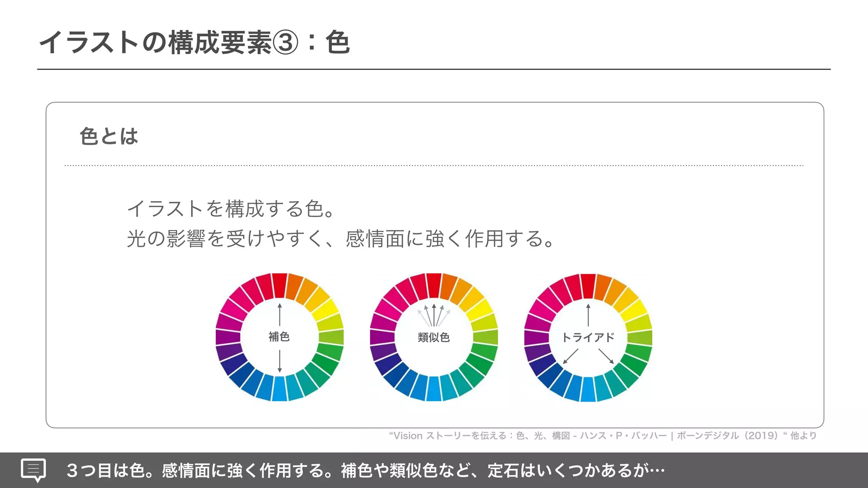Click the slide title イラストの構成要素③：色
868x488 pixels.
tap(195, 43)
